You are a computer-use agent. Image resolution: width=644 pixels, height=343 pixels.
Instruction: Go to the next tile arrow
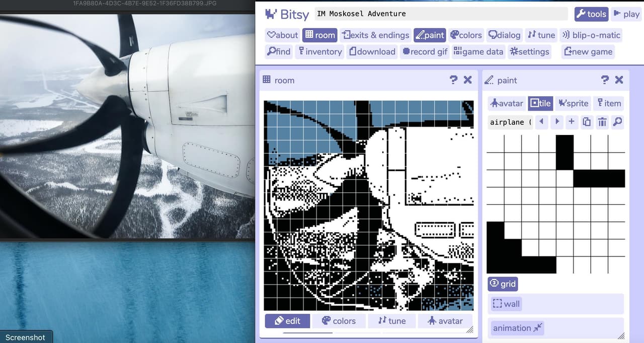pyautogui.click(x=556, y=122)
